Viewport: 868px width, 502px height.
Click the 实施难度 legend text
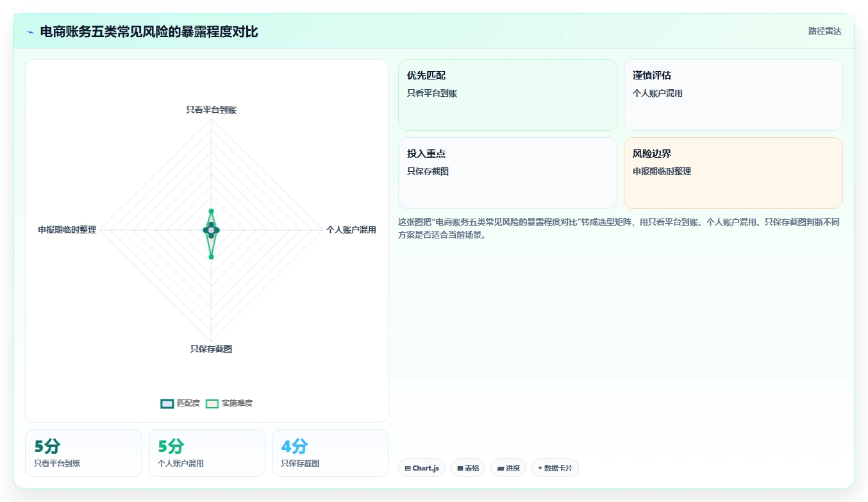click(x=237, y=403)
